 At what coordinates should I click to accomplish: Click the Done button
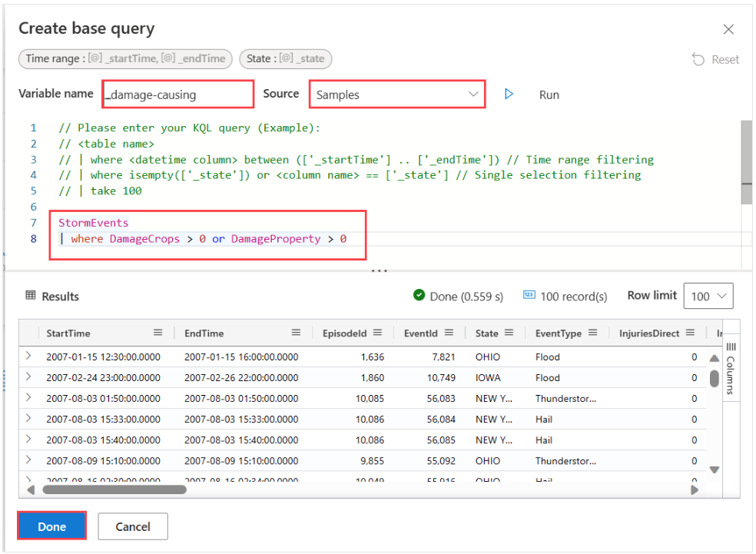52,526
